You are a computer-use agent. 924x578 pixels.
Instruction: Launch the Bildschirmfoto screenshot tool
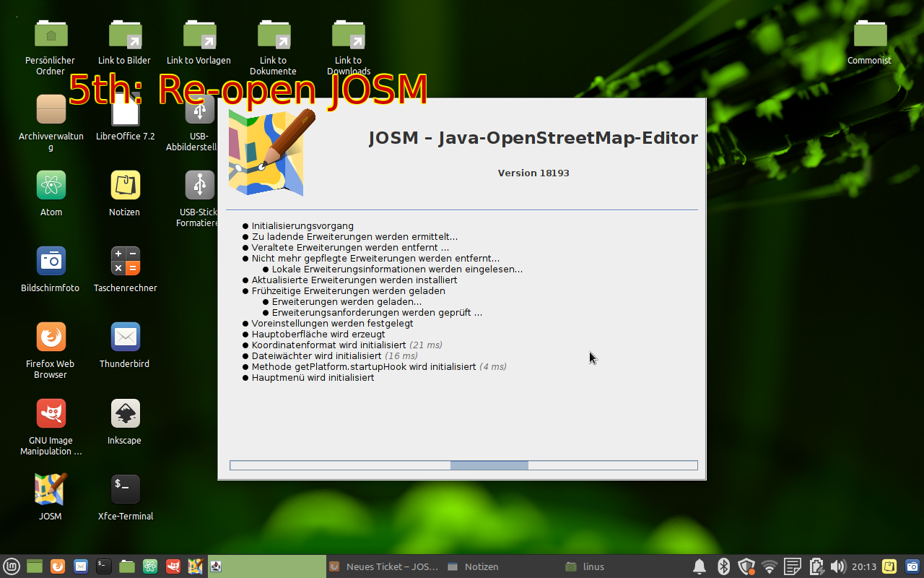pos(51,261)
